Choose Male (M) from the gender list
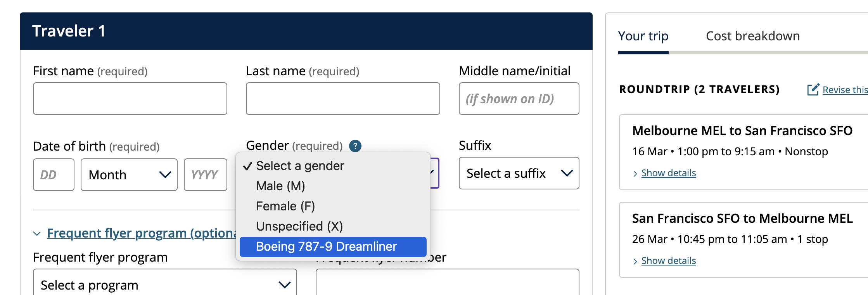Viewport: 868px width, 295px height. [x=280, y=186]
